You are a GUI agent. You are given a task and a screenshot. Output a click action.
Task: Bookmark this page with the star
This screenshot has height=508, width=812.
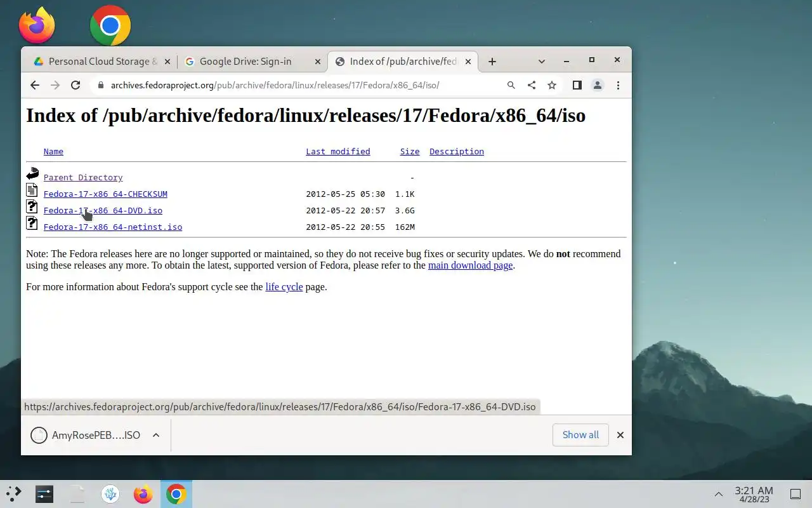click(552, 85)
